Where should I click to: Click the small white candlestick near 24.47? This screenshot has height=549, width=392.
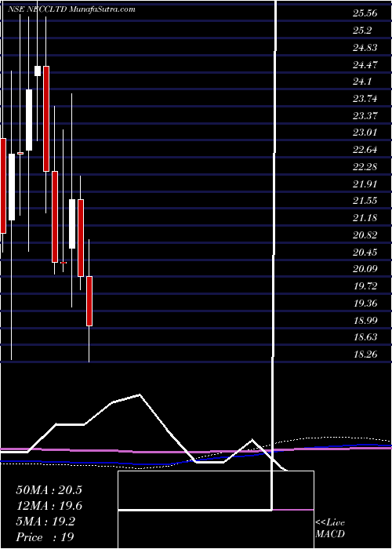point(38,71)
